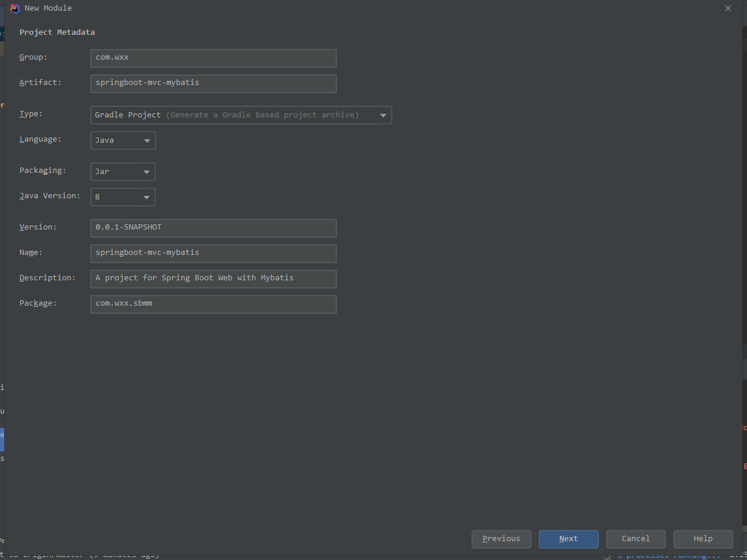Image resolution: width=747 pixels, height=560 pixels.
Task: Open the Language dropdown showing Java
Action: pyautogui.click(x=123, y=140)
